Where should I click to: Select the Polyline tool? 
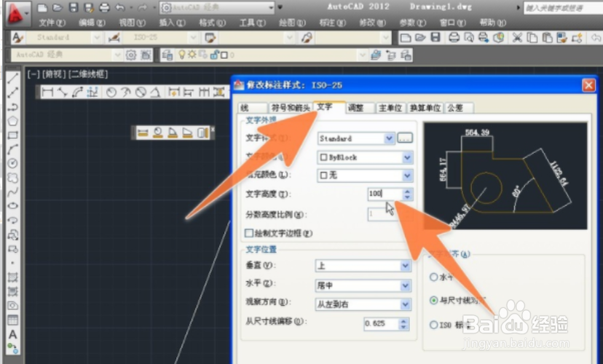(12, 106)
